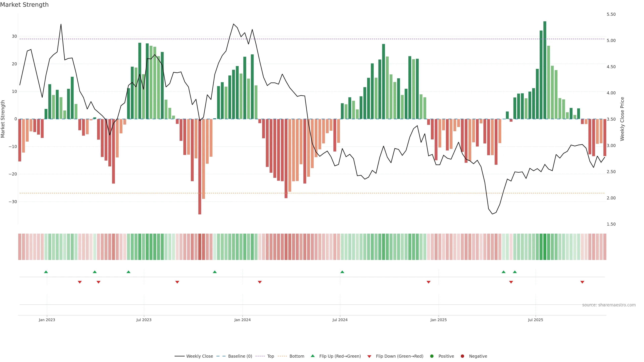Click the deepest red bar below -30
The width and height of the screenshot is (644, 362).
[200, 166]
